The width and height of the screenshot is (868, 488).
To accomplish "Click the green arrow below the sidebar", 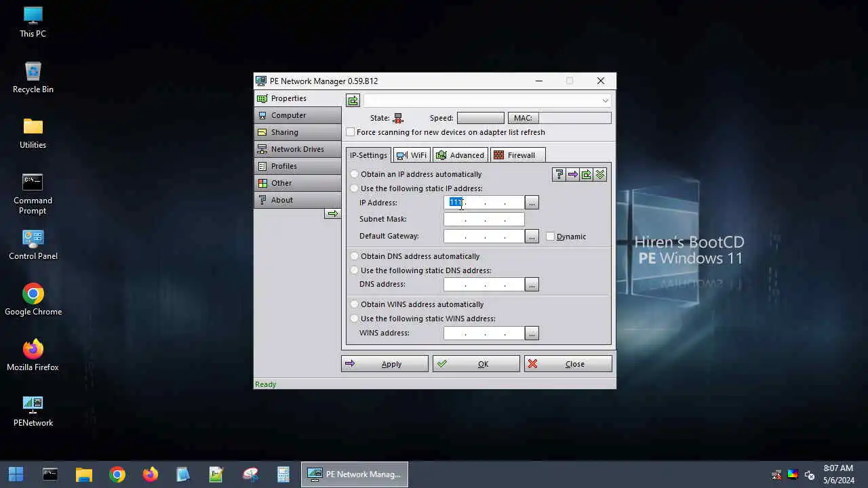I will pos(332,213).
